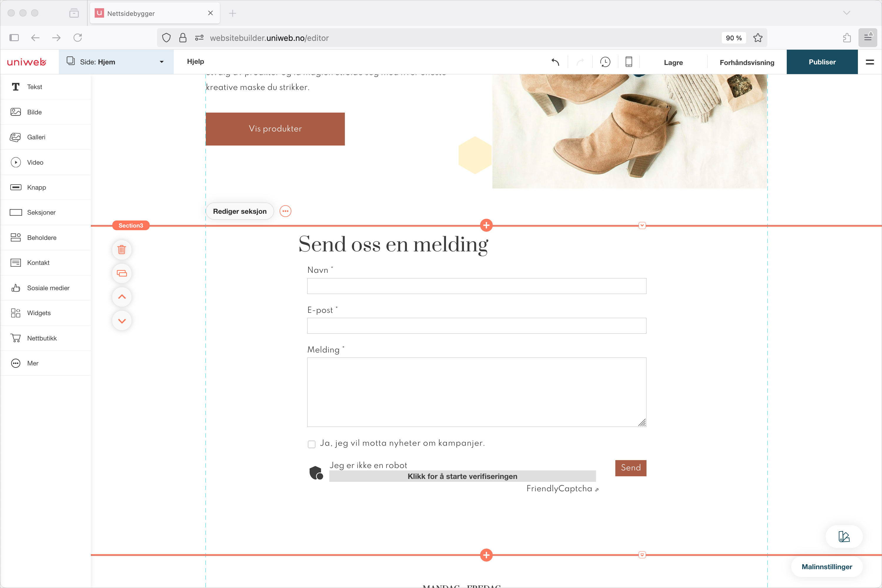Open section options three-dot icon
The width and height of the screenshot is (882, 588).
285,211
